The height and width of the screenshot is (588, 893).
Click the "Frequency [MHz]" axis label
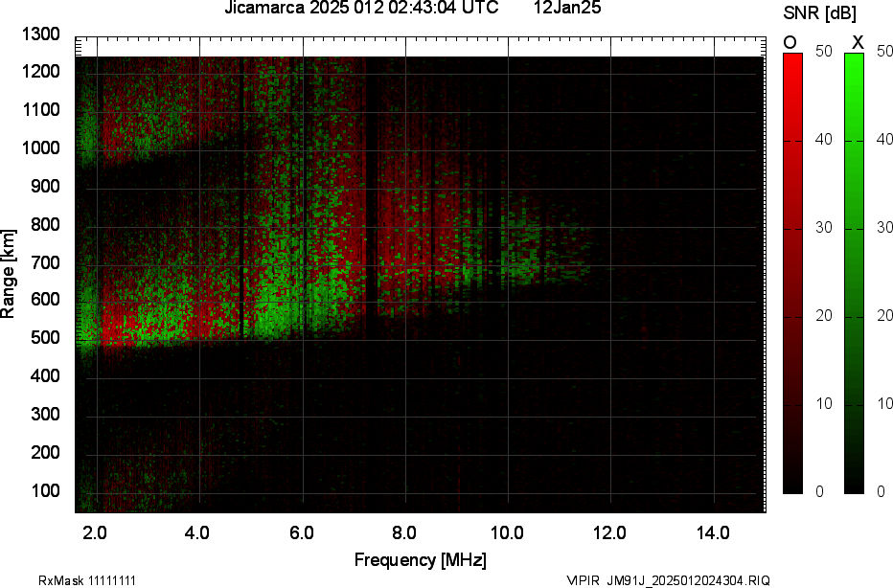point(420,560)
